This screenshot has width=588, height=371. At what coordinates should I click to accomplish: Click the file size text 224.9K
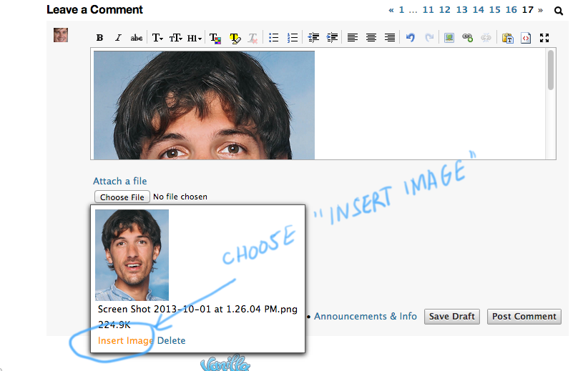pos(114,325)
